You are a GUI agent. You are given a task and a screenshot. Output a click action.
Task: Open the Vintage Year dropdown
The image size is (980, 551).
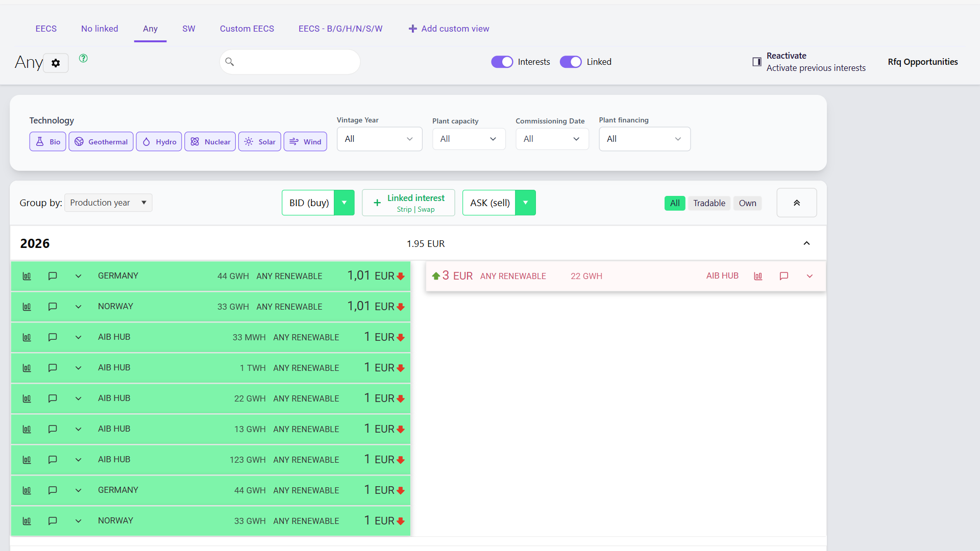click(379, 139)
